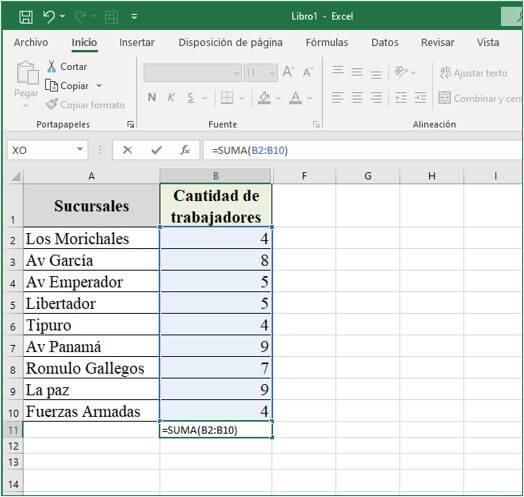Click Combinar y centrar button
The height and width of the screenshot is (497, 524).
[x=480, y=98]
